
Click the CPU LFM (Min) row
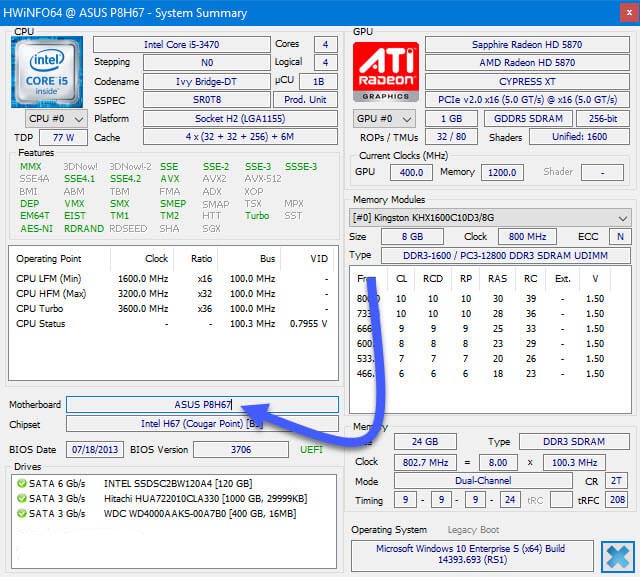click(x=172, y=279)
